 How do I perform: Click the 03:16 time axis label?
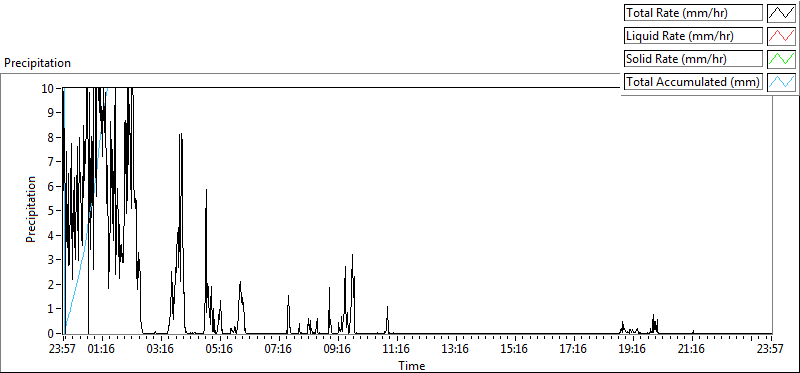[x=162, y=350]
